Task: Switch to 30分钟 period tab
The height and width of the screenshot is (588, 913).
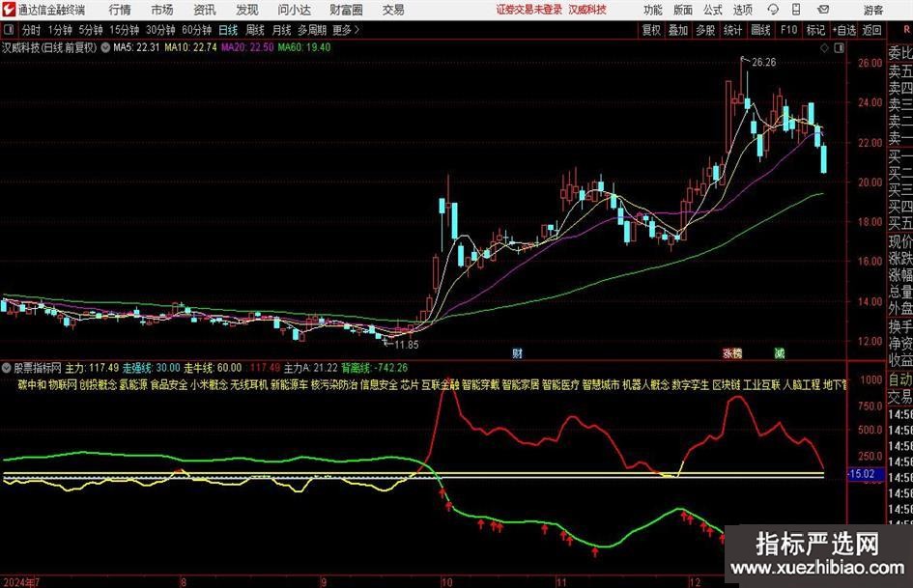Action: [x=160, y=30]
